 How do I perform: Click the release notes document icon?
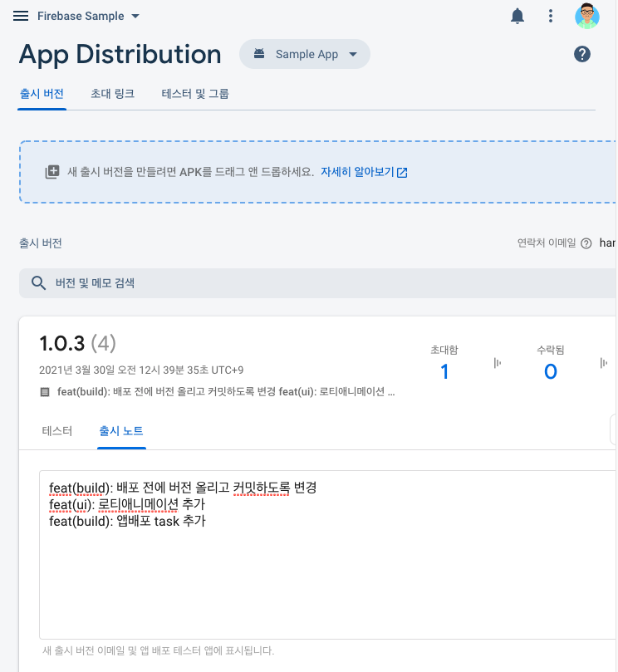click(x=45, y=392)
